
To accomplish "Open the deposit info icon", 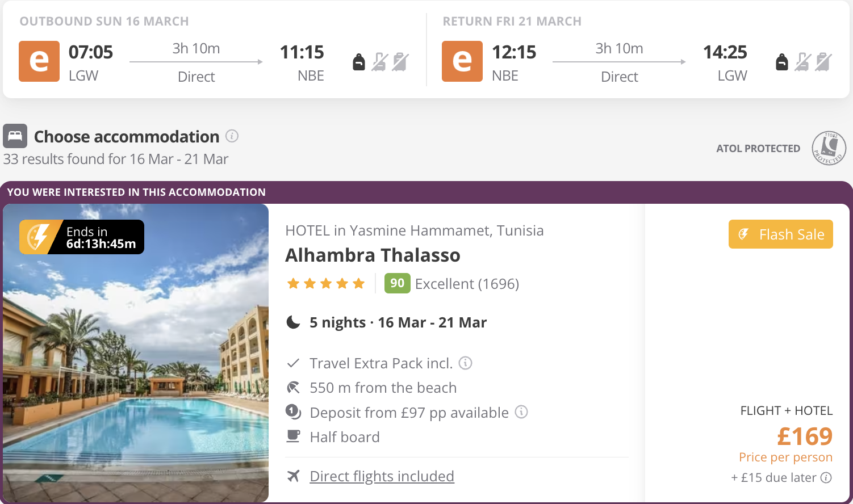I will point(521,412).
